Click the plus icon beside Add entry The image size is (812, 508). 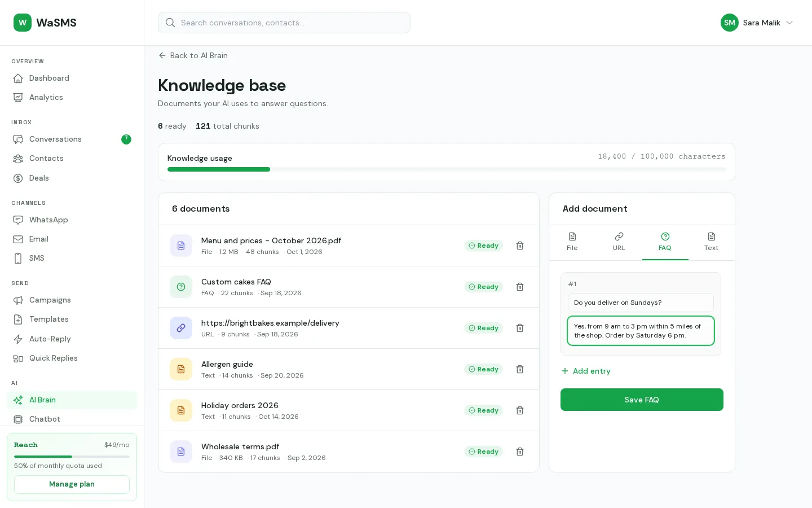pyautogui.click(x=565, y=371)
